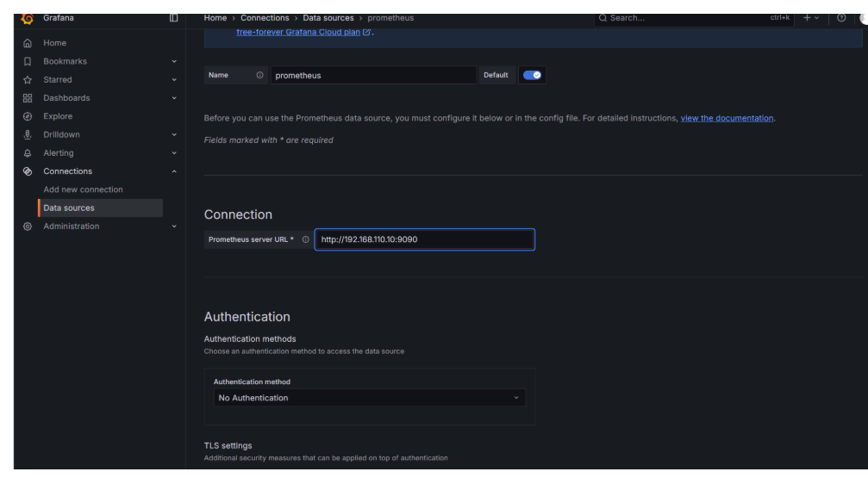Click info icon beside Prometheus server URL
The height and width of the screenshot is (478, 868).
[306, 239]
